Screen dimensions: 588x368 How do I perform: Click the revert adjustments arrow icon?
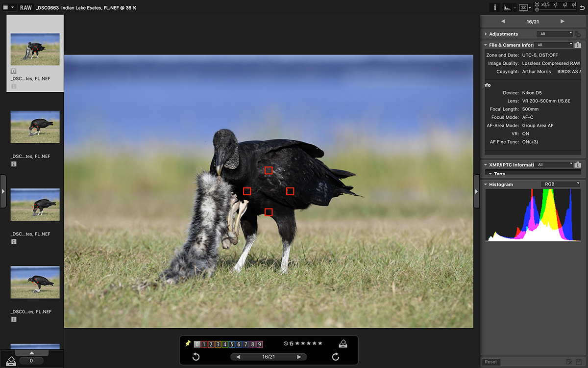coord(578,34)
